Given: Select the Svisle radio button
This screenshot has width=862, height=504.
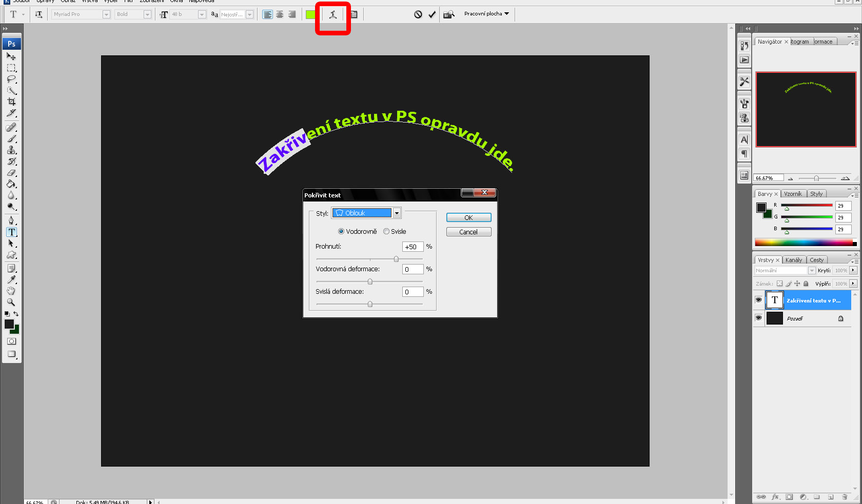Looking at the screenshot, I should click(x=386, y=232).
